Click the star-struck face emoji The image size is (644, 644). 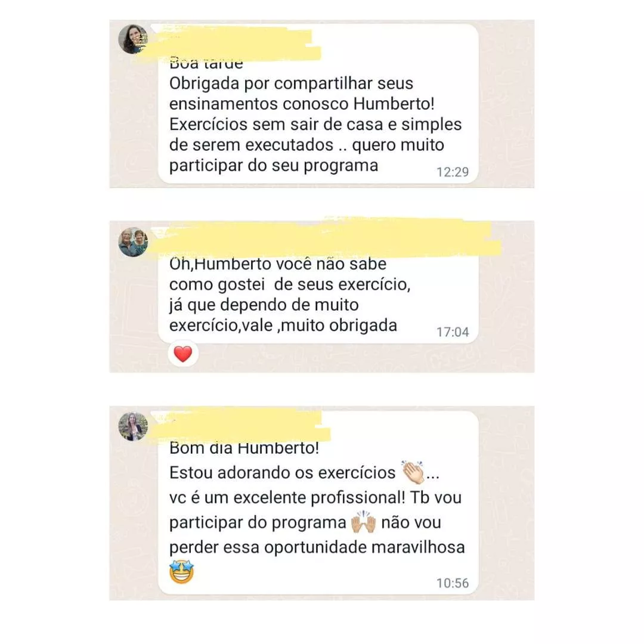pos(181,572)
